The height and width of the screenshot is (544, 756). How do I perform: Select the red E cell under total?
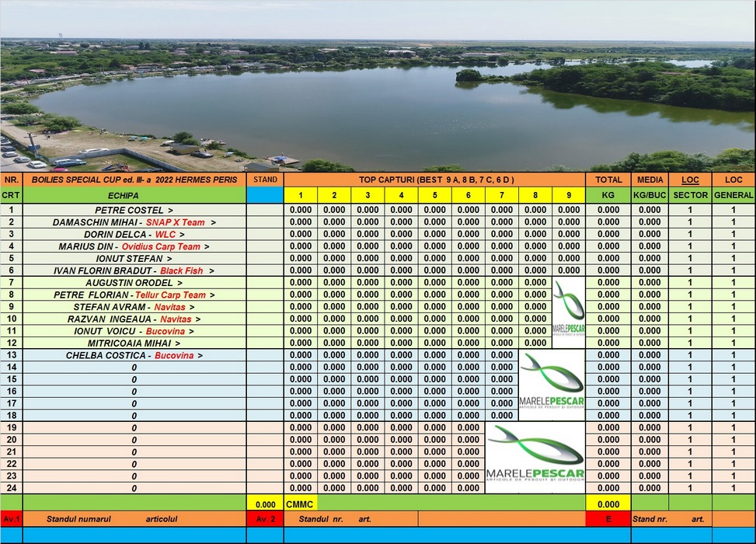click(608, 518)
